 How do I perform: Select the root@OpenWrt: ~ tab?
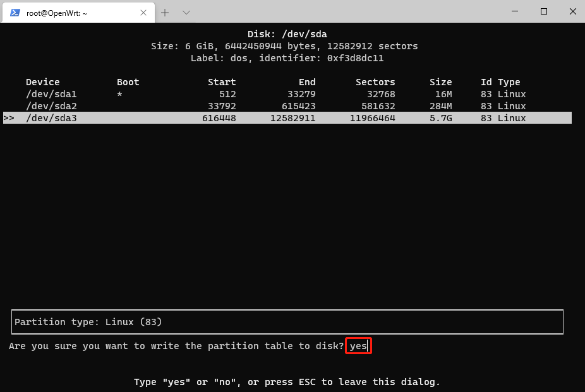pyautogui.click(x=69, y=13)
